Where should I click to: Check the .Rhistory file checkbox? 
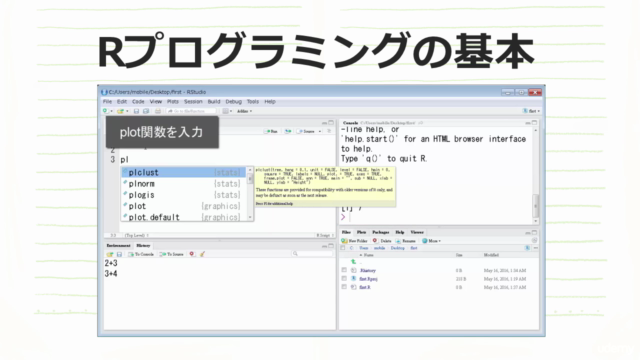pos(344,270)
